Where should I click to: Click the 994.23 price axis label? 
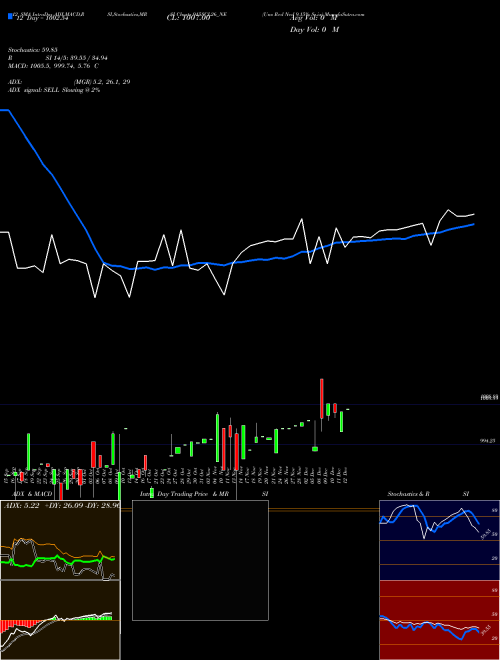click(x=487, y=441)
